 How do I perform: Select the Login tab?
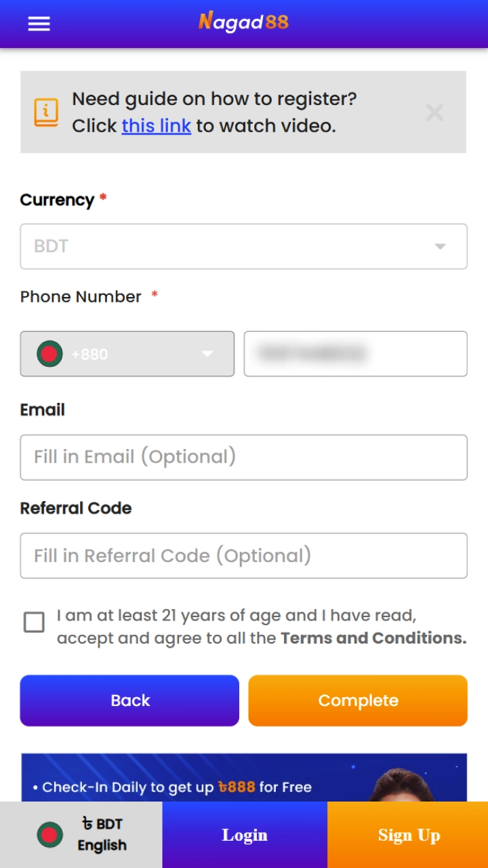[x=245, y=835]
